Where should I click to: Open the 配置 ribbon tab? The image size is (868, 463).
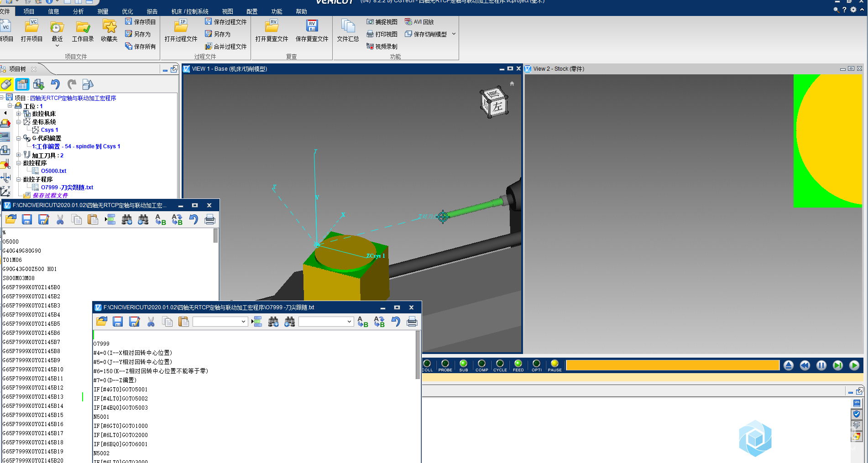[252, 11]
